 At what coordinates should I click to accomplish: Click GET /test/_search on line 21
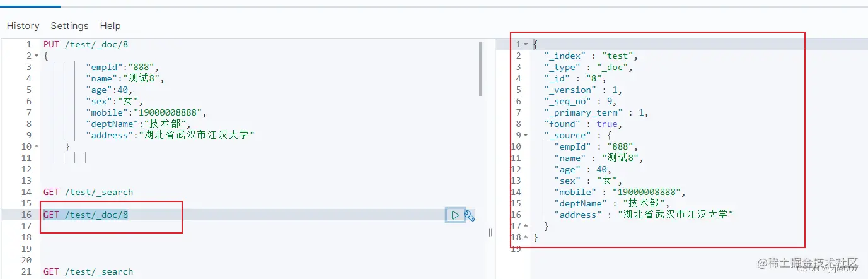[88, 272]
